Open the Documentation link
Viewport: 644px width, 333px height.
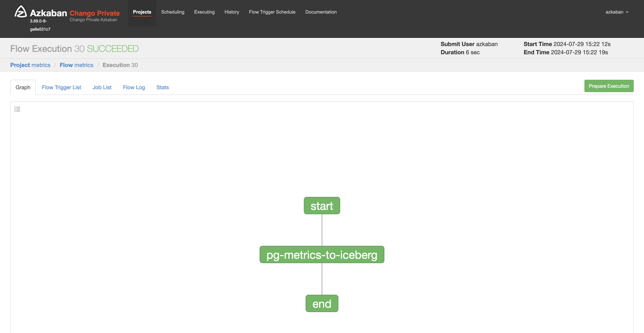pos(321,12)
